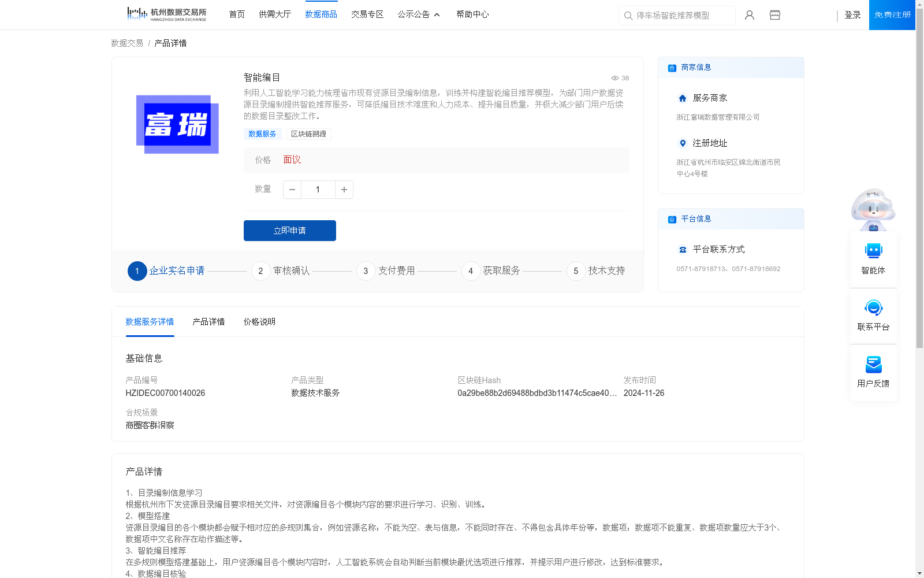Screen dimensions: 924x578
Task: Click the truncated 区块链Hash value
Action: pos(537,393)
